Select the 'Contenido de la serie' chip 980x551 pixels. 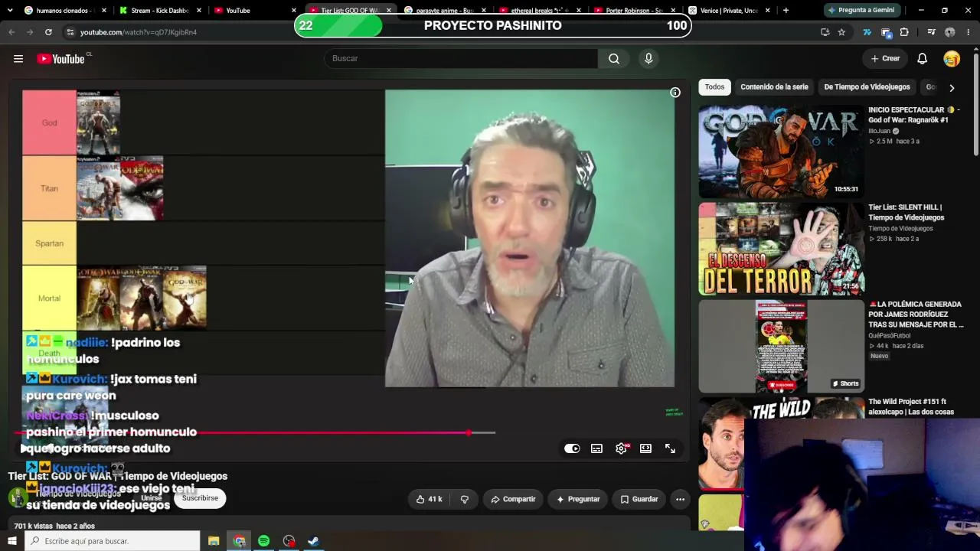[x=774, y=87]
